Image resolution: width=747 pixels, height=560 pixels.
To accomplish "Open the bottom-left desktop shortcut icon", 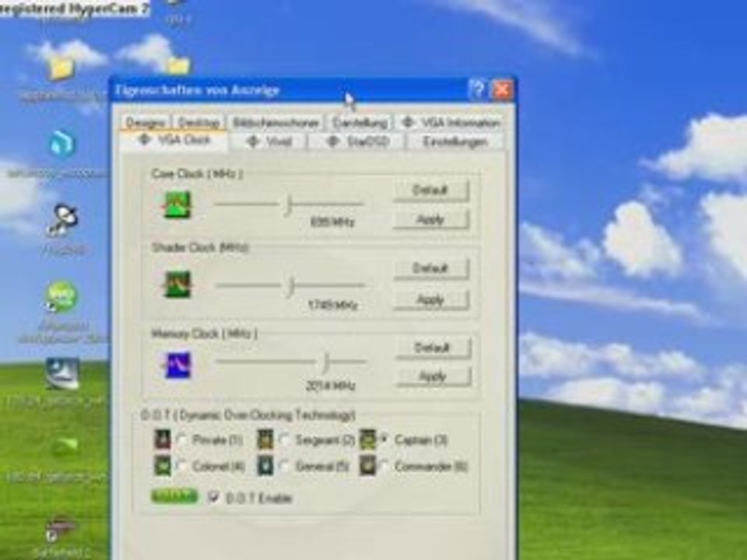I will (x=61, y=528).
